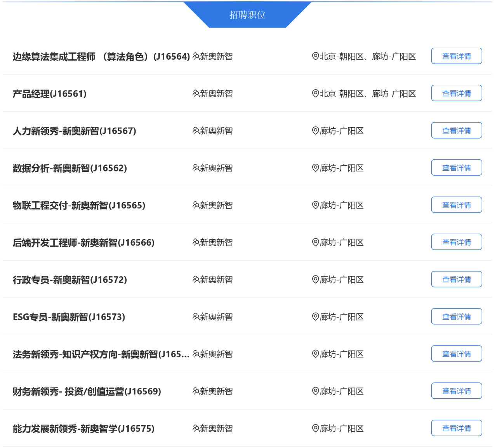
Task: Click job title 后端开发工程师-新奥新智(J16566)
Action: (84, 243)
